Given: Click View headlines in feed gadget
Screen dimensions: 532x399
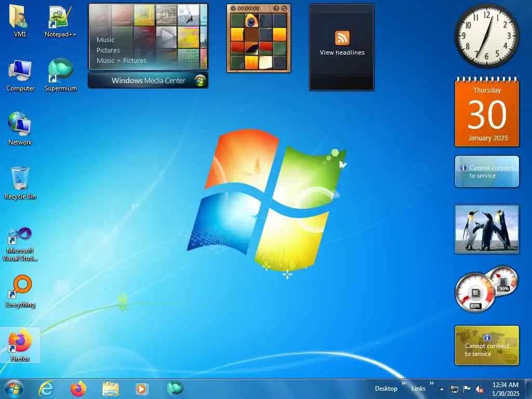Looking at the screenshot, I should [342, 52].
